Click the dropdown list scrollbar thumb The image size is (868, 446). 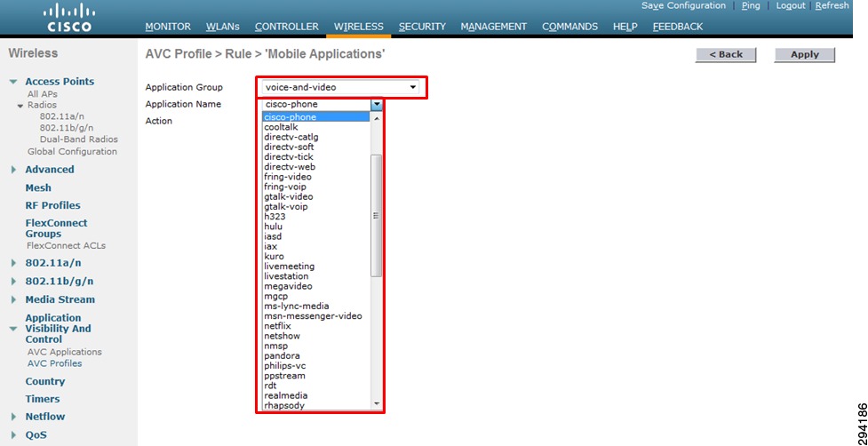click(377, 216)
